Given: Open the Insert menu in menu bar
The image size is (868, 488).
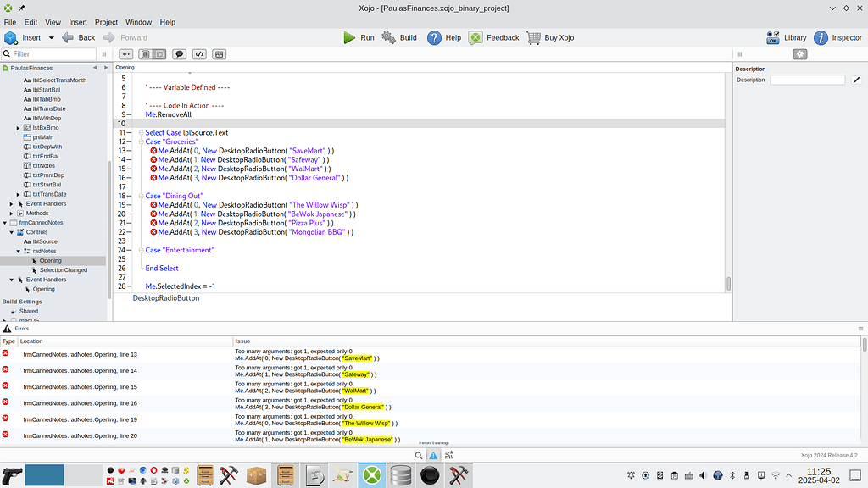Looking at the screenshot, I should (77, 22).
